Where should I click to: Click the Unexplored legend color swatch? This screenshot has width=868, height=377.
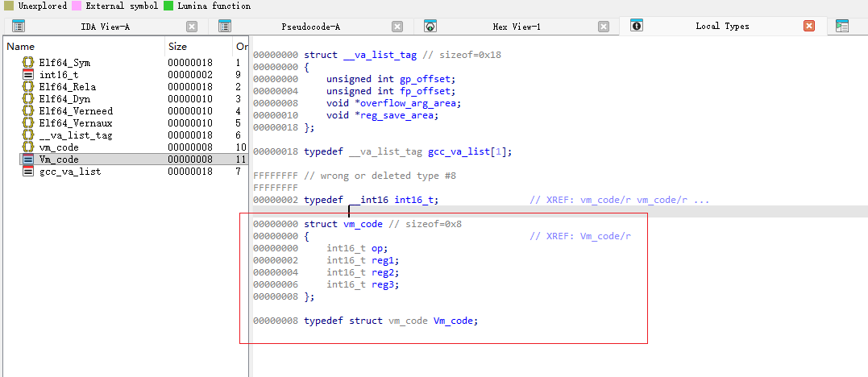click(x=9, y=6)
